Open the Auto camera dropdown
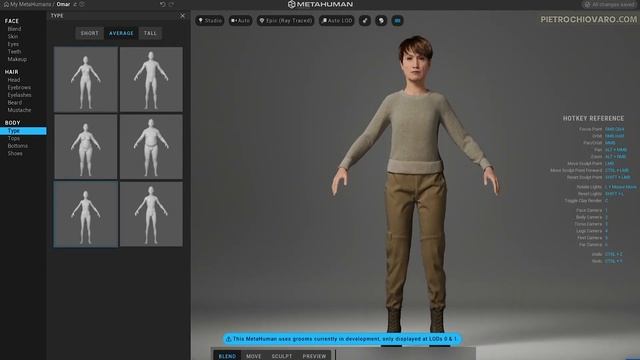 pyautogui.click(x=240, y=20)
